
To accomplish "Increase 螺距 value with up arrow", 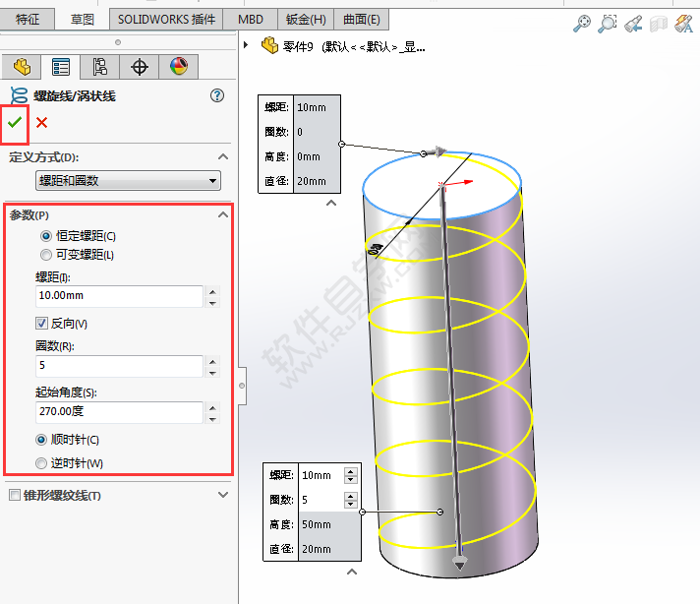I will [x=212, y=291].
